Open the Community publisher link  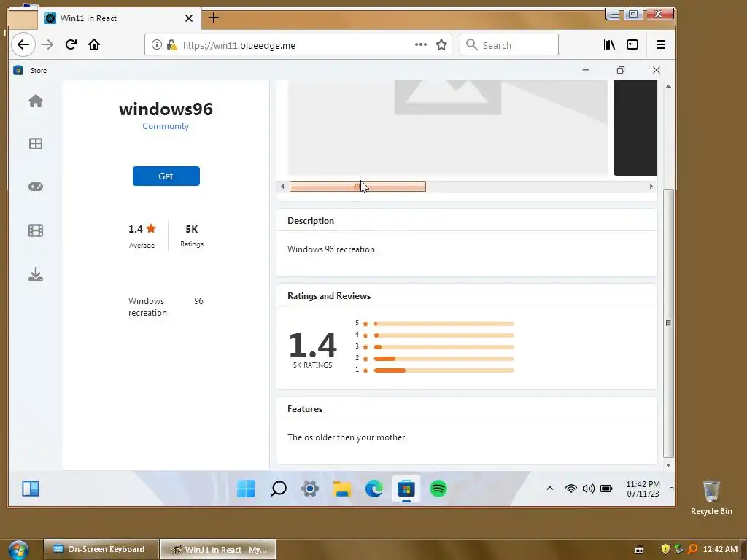point(166,126)
